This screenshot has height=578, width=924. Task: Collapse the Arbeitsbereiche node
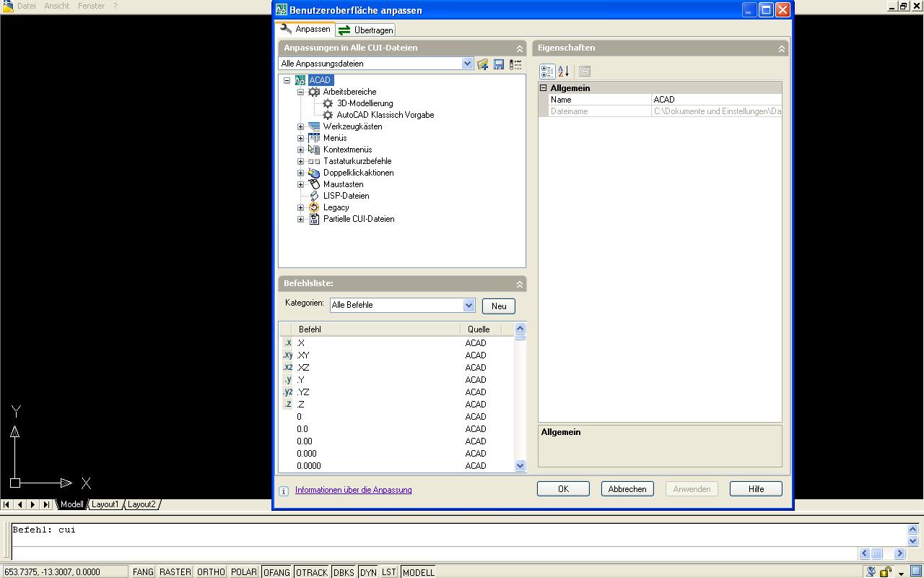(300, 92)
